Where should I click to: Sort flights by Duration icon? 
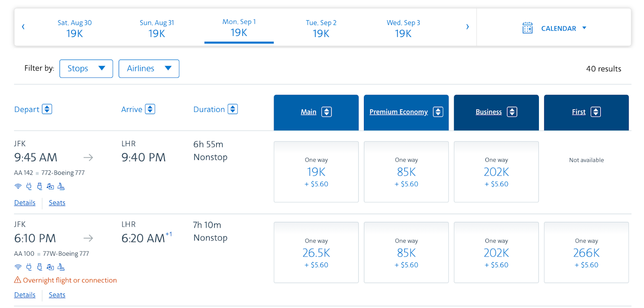[233, 109]
